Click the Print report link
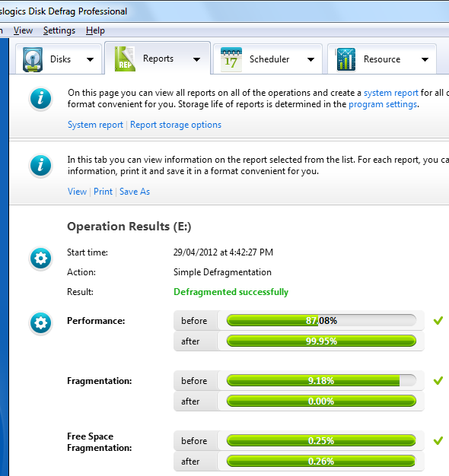This screenshot has width=449, height=476. tap(103, 192)
